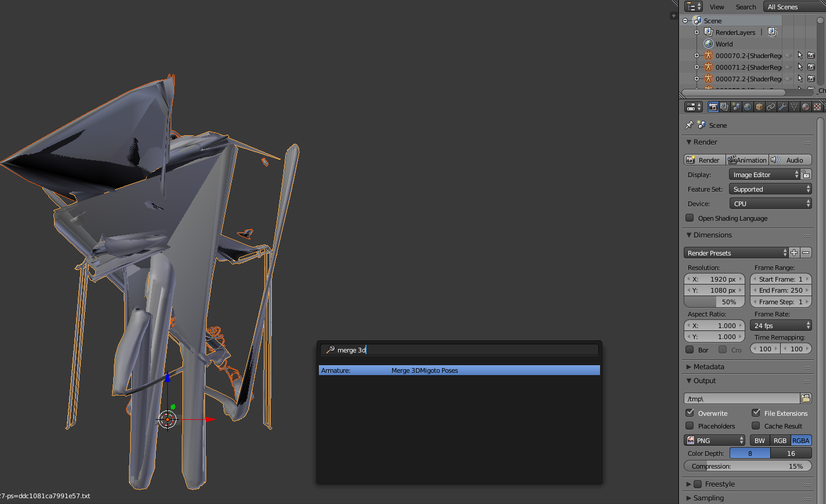Enable the Cache Result checkbox

click(756, 426)
